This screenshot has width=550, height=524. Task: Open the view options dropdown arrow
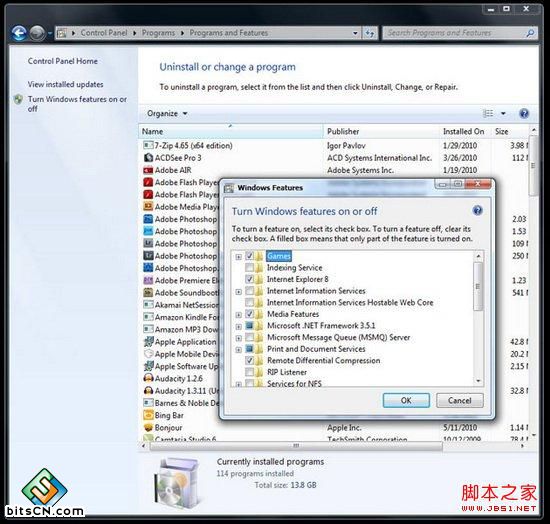(x=503, y=113)
